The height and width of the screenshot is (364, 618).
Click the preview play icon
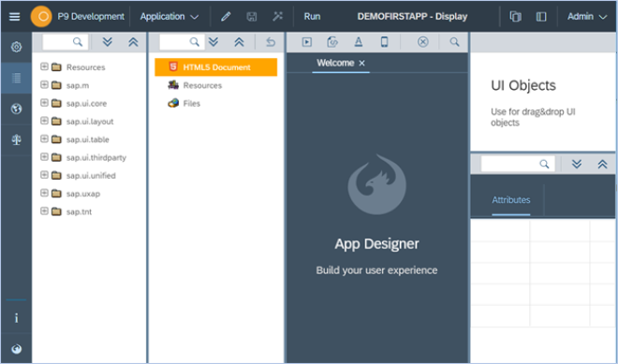(x=306, y=42)
